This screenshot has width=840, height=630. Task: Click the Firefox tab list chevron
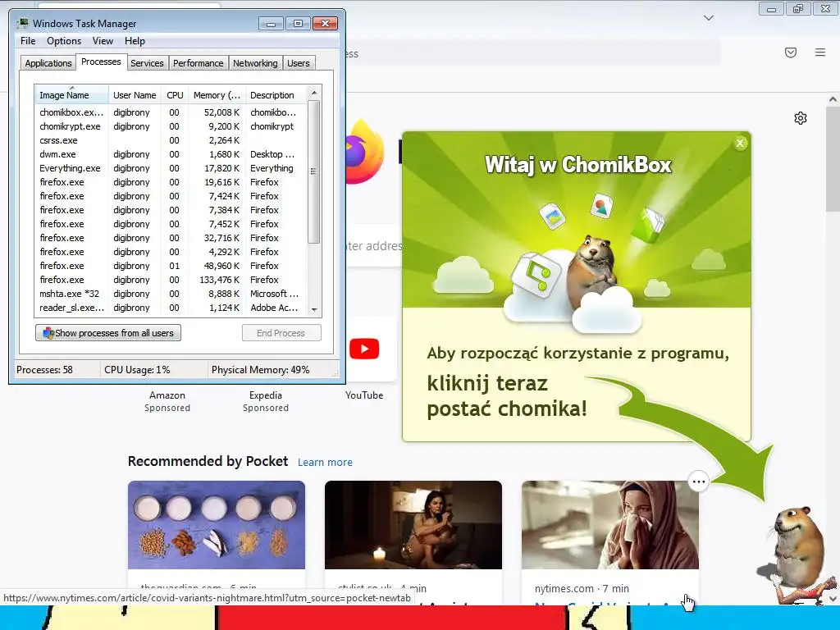[709, 18]
